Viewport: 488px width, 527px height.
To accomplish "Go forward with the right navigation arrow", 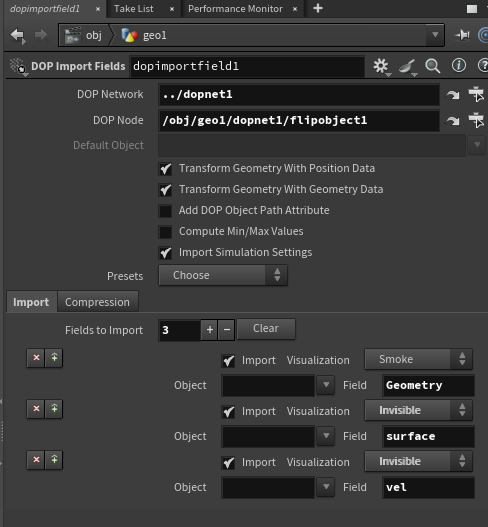I will click(41, 35).
